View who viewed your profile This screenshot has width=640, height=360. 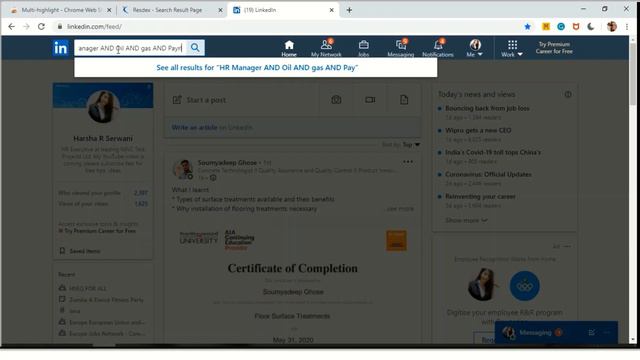coord(103,193)
